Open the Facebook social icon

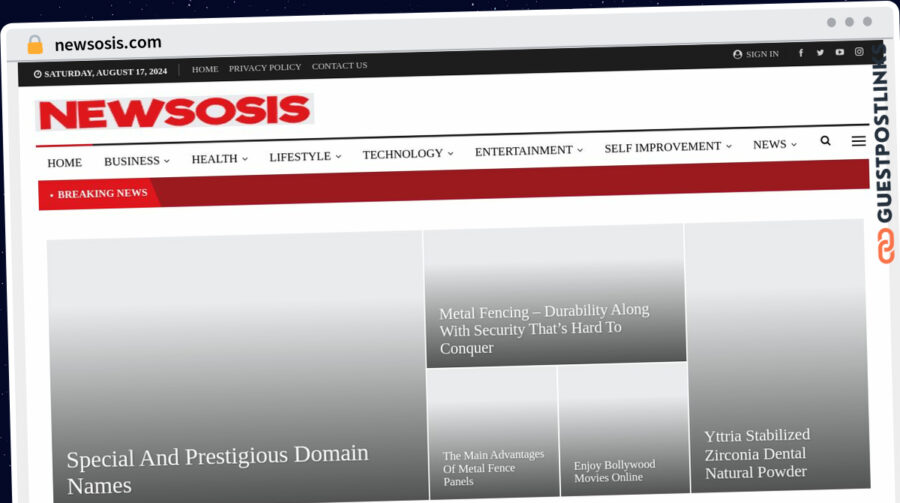[801, 53]
